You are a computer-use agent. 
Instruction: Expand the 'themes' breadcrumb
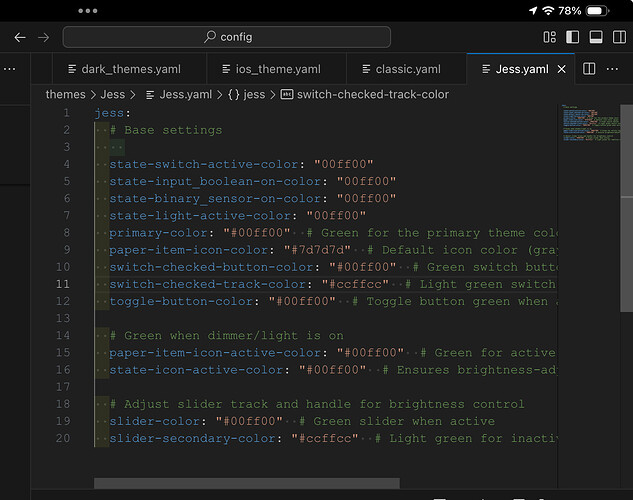tap(65, 94)
